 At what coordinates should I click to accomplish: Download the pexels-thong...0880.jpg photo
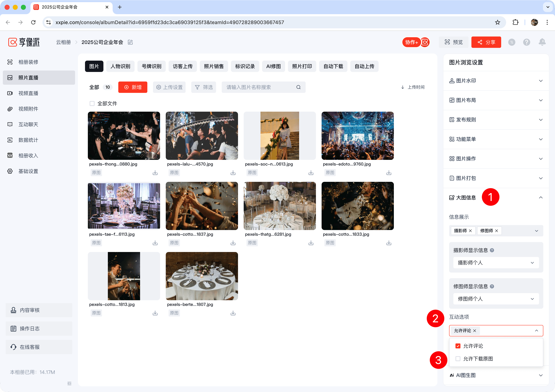coord(155,173)
